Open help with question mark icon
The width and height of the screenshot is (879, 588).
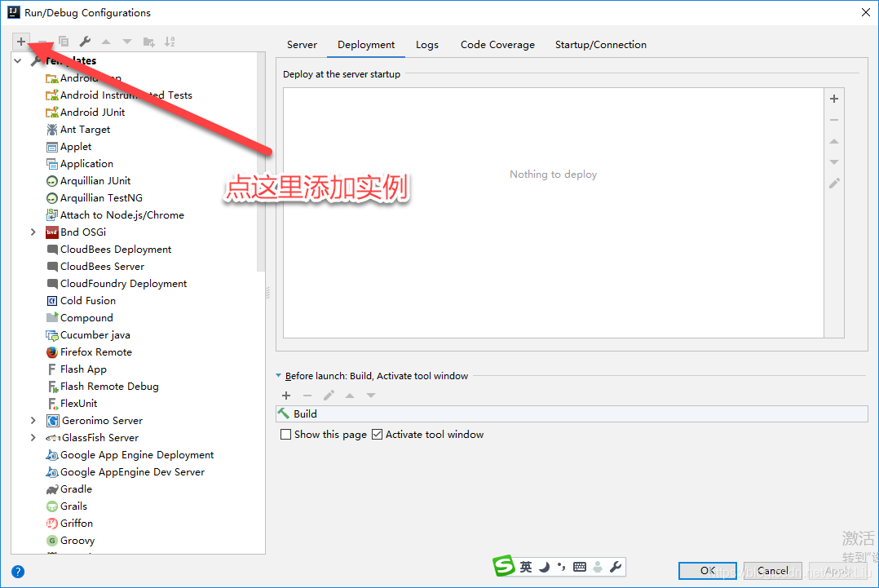click(18, 572)
